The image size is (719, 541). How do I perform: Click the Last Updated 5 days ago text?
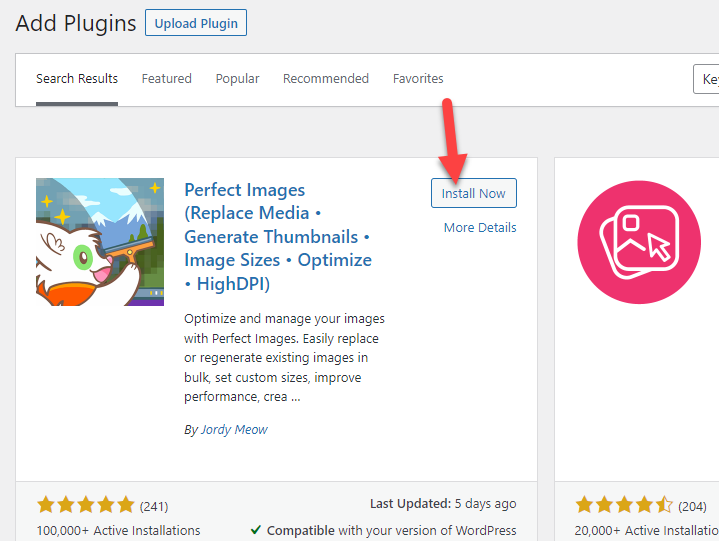443,504
